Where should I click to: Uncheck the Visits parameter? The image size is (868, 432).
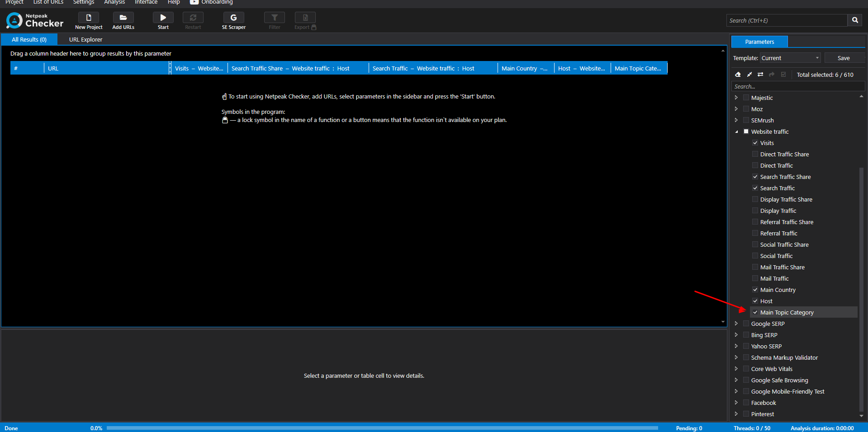(x=755, y=143)
